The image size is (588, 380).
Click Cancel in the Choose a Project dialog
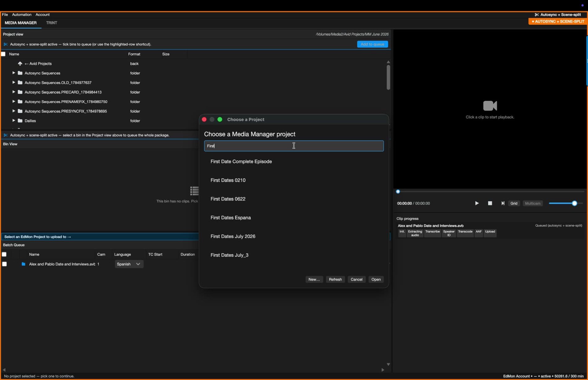[357, 279]
